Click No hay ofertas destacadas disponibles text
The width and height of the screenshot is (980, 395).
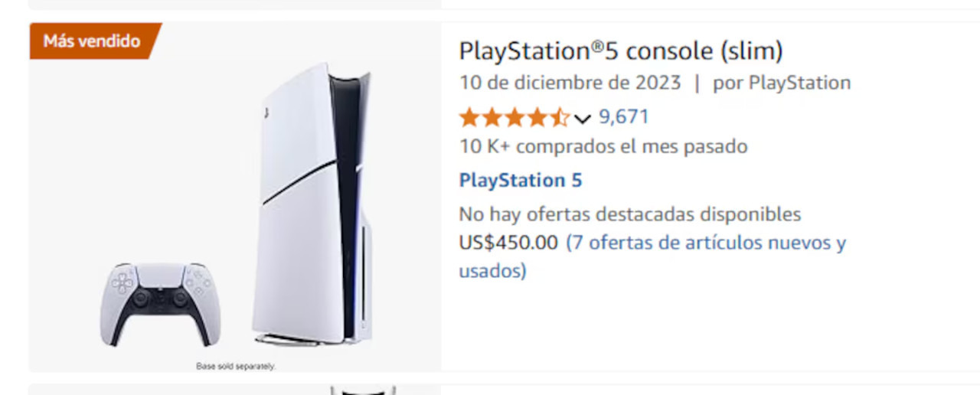pyautogui.click(x=630, y=214)
